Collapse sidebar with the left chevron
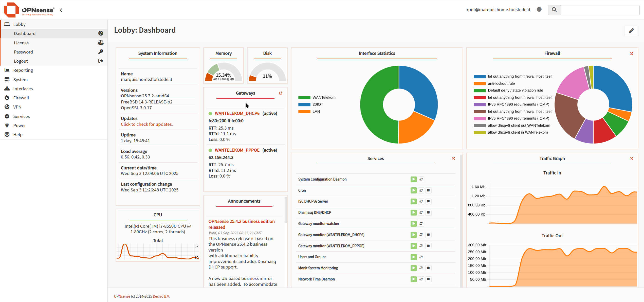This screenshot has height=302, width=644. (61, 10)
